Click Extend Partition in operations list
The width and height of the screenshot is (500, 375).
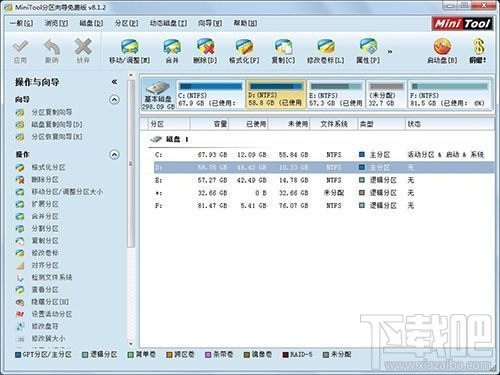(x=45, y=204)
